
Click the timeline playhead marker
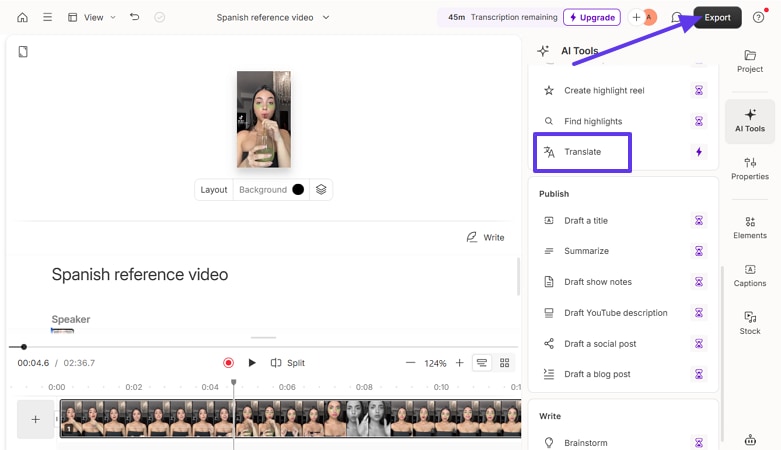234,383
